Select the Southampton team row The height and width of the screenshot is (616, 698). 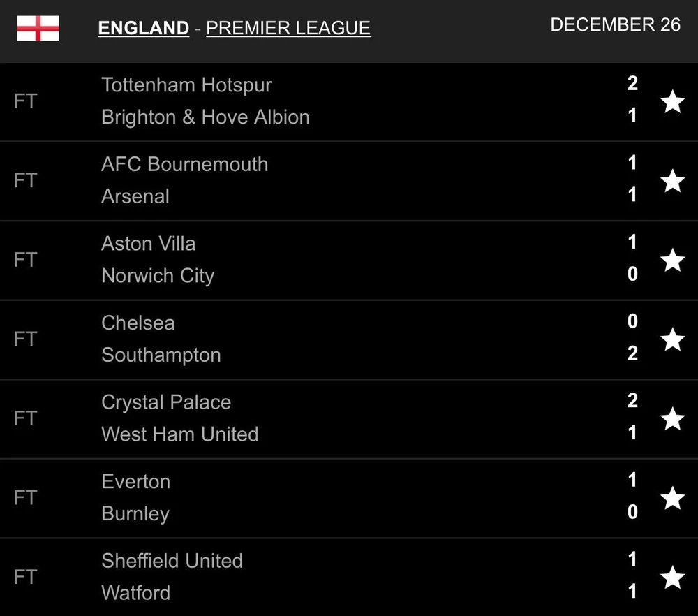point(161,355)
